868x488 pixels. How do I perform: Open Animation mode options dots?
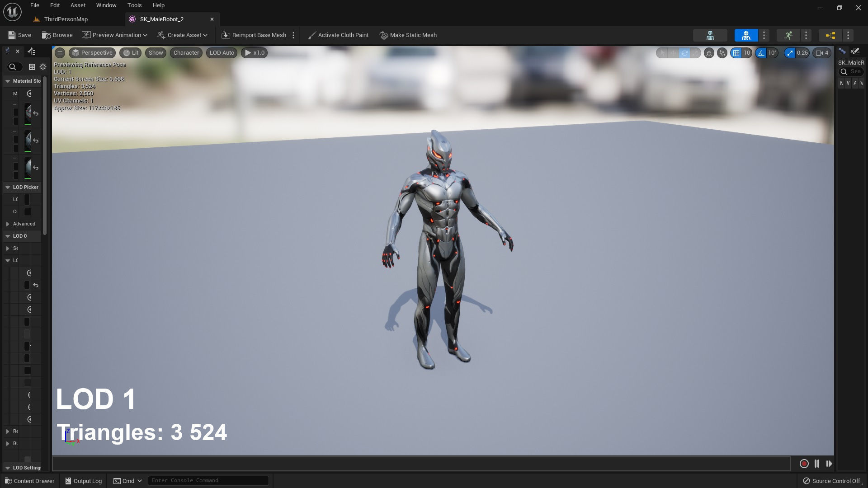click(806, 35)
